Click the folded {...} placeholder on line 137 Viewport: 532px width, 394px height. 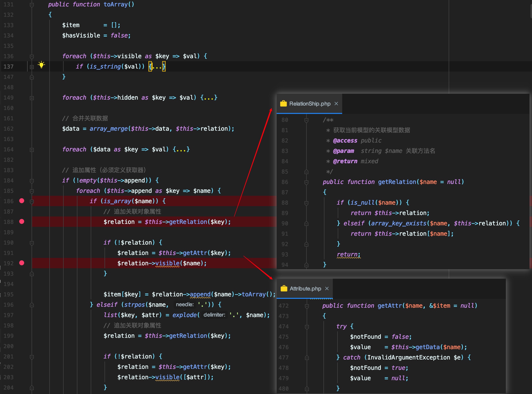point(157,67)
